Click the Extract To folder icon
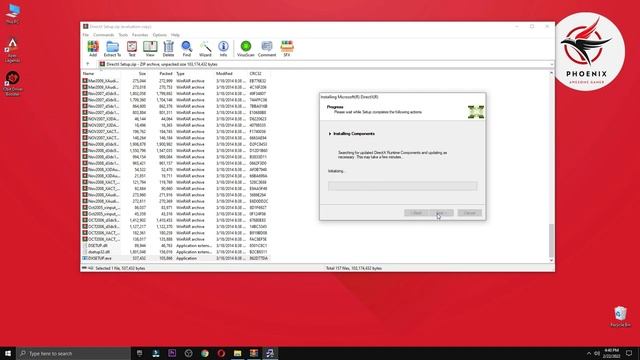Image resolution: width=640 pixels, height=360 pixels. (x=112, y=49)
